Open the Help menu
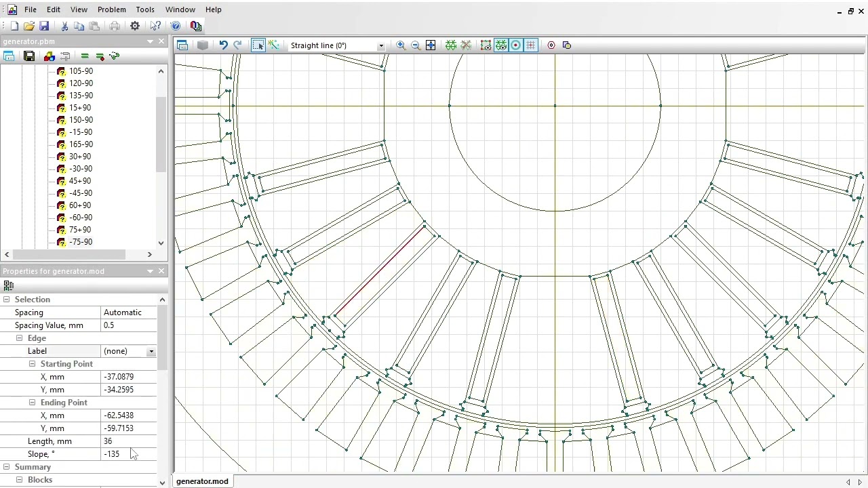This screenshot has width=868, height=488. [214, 9]
